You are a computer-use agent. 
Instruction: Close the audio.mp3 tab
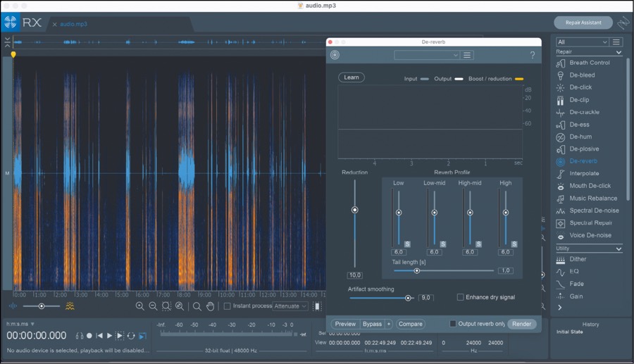[54, 24]
